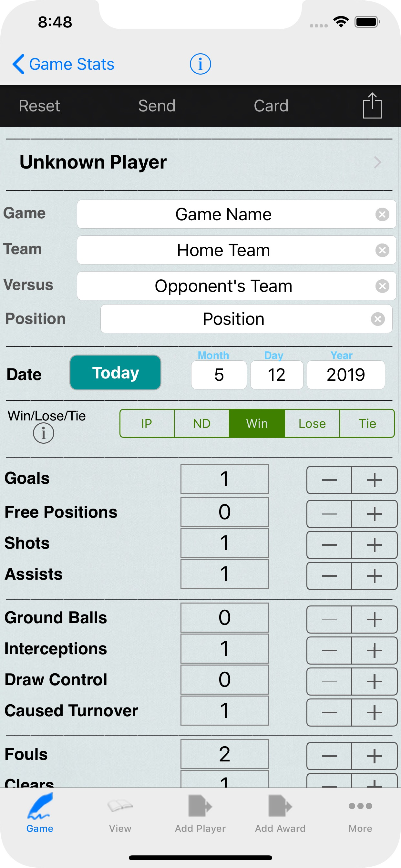Viewport: 401px width, 868px height.
Task: Select ND in the result control
Action: pos(201,423)
